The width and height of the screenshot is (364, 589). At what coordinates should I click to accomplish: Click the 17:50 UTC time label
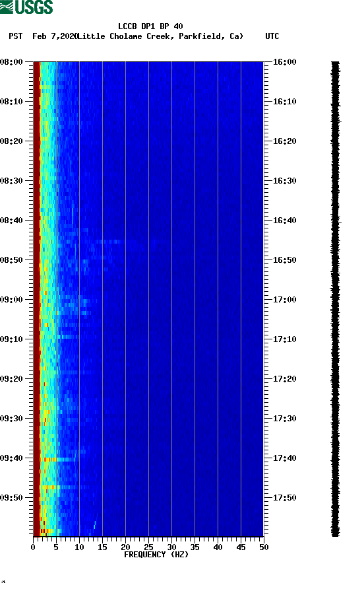coord(284,498)
